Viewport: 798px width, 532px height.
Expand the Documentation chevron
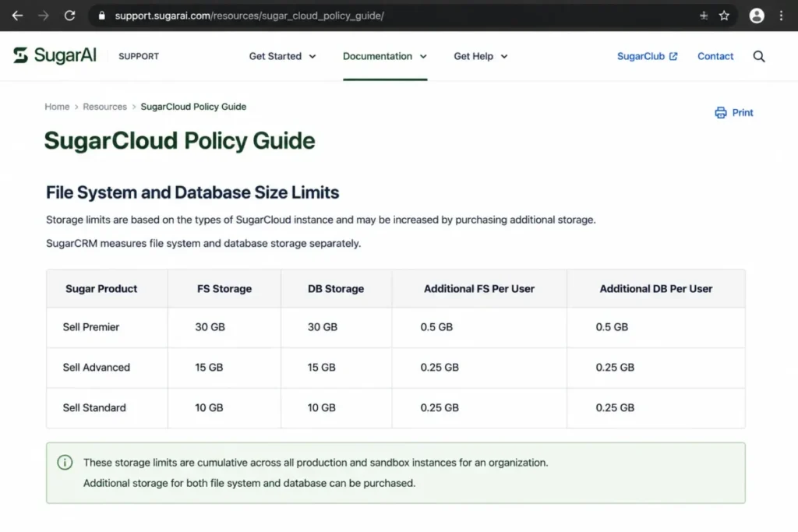coord(423,56)
